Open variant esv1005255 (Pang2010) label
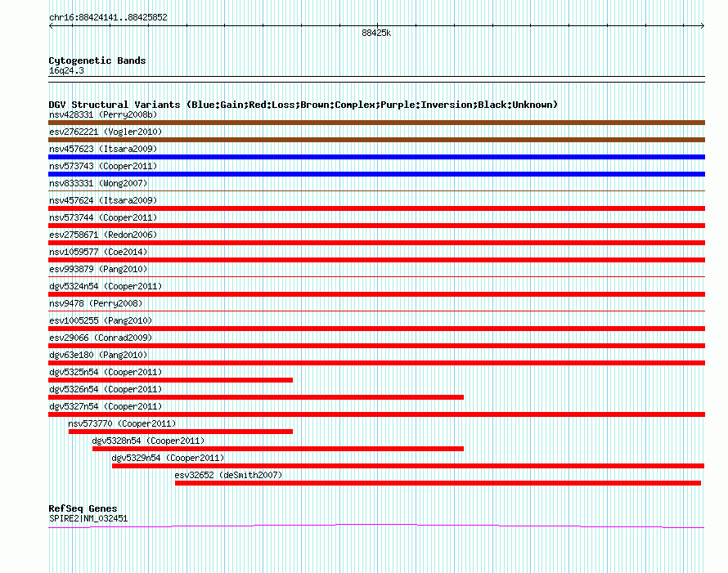This screenshot has width=728, height=573. point(101,320)
